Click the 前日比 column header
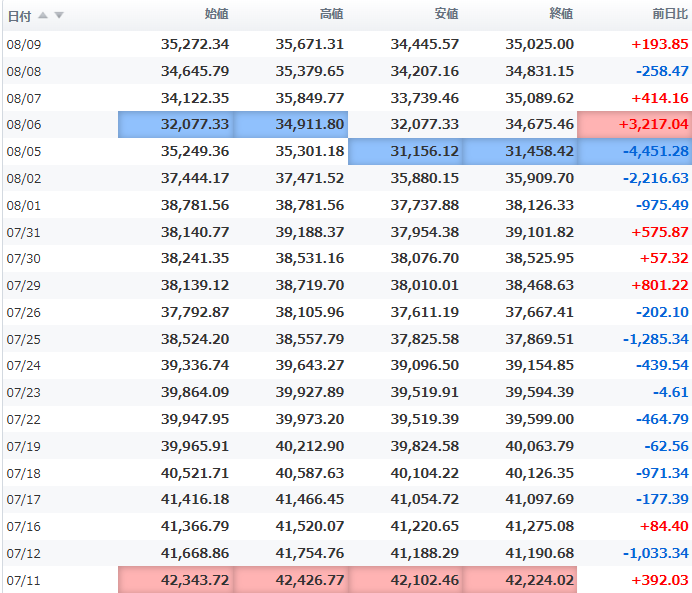Image resolution: width=692 pixels, height=593 pixels. click(670, 14)
